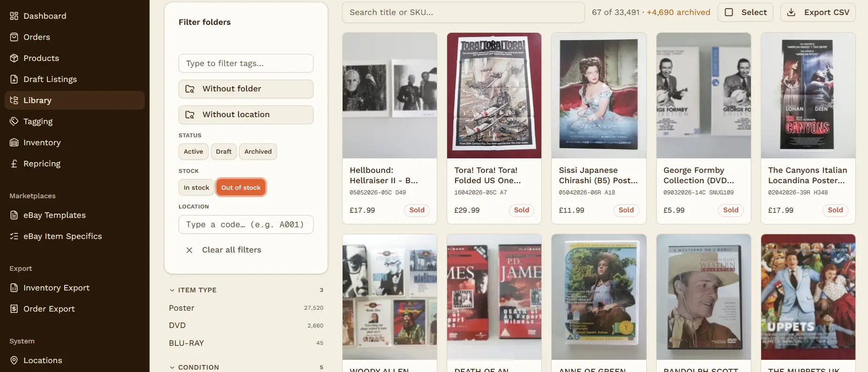Filter by DVD item type
868x372 pixels.
pos(246,325)
